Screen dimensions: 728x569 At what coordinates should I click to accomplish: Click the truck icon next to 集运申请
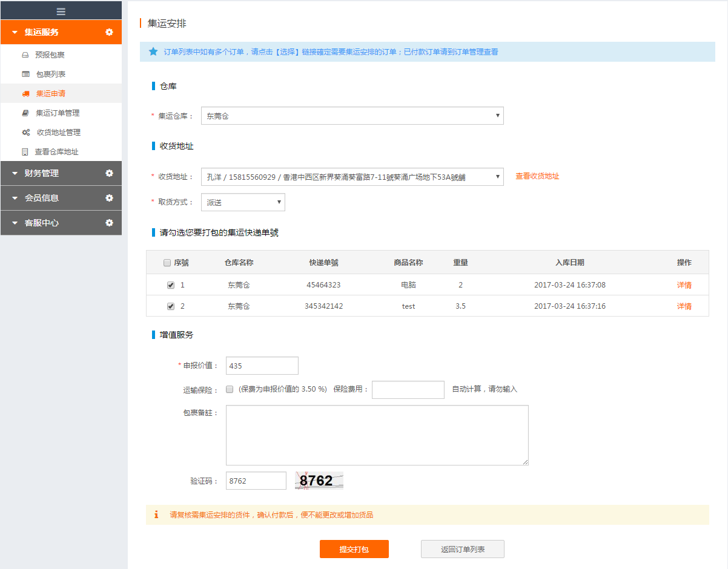(25, 94)
